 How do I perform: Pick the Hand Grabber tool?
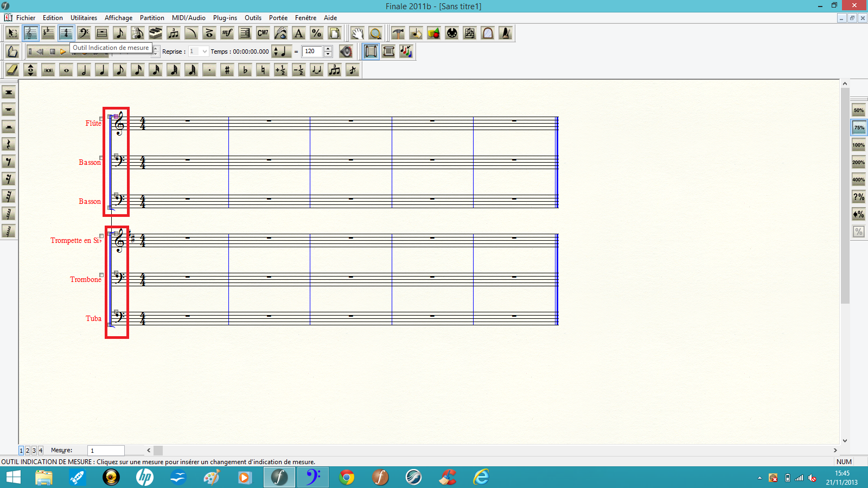point(357,33)
